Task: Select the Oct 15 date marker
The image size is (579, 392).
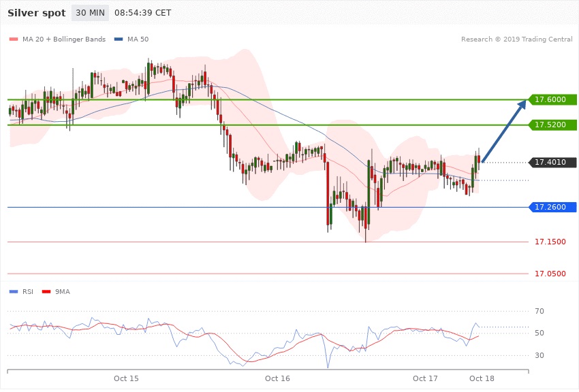Action: click(126, 378)
